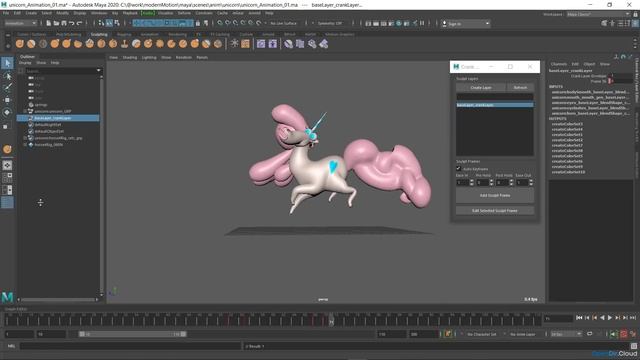This screenshot has height=360, width=640.
Task: Click the Undo arrow icon
Action: click(71, 23)
